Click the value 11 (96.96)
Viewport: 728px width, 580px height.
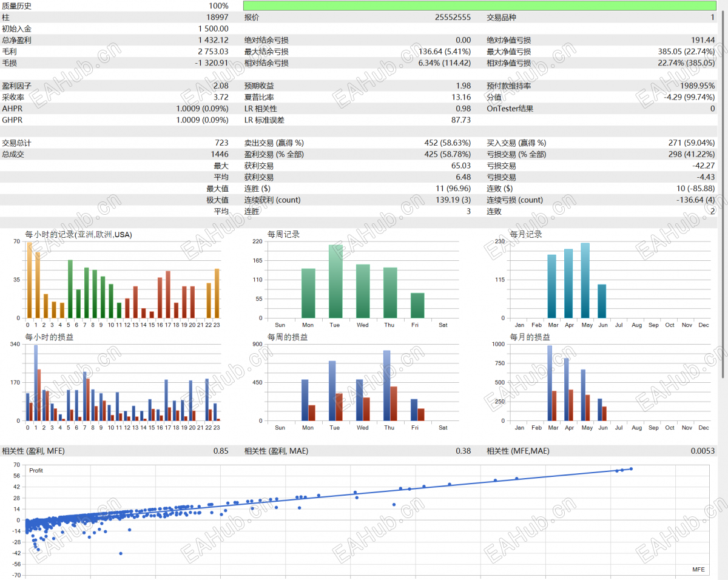pos(453,189)
